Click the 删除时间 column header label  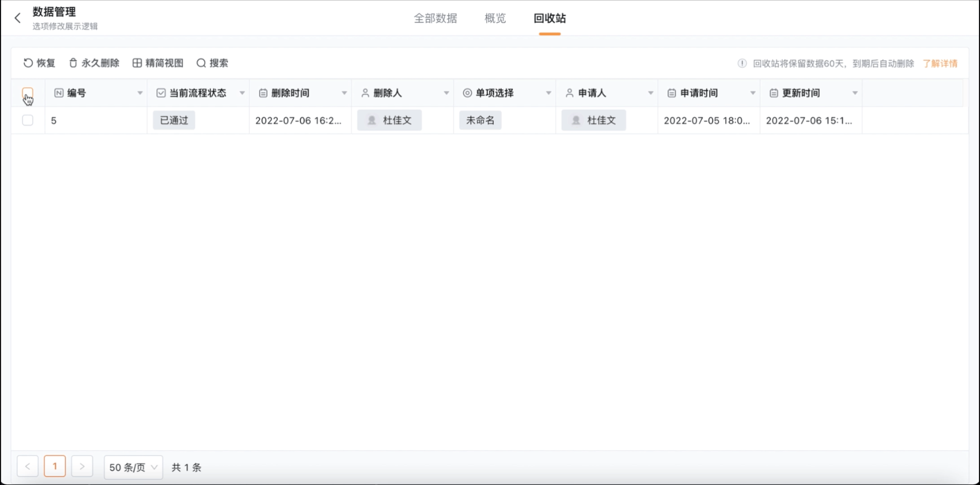click(x=290, y=93)
